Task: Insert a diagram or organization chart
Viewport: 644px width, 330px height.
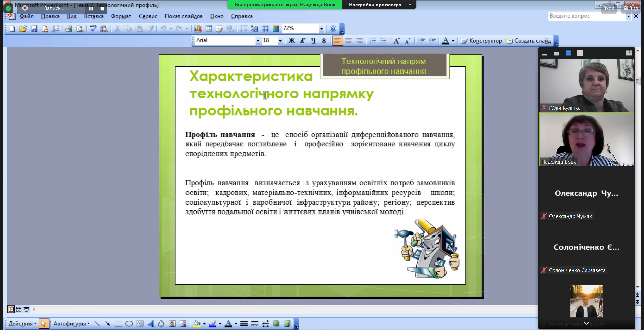Action: coord(161,324)
